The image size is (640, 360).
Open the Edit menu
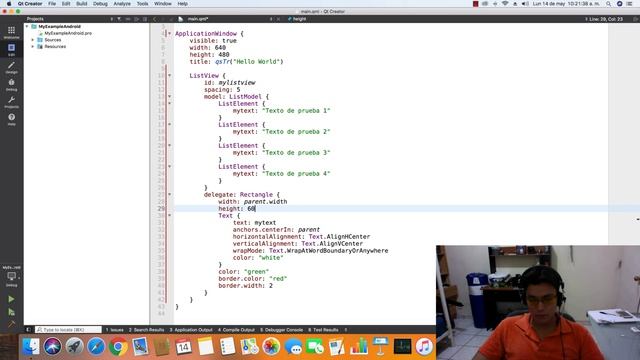(66, 4)
